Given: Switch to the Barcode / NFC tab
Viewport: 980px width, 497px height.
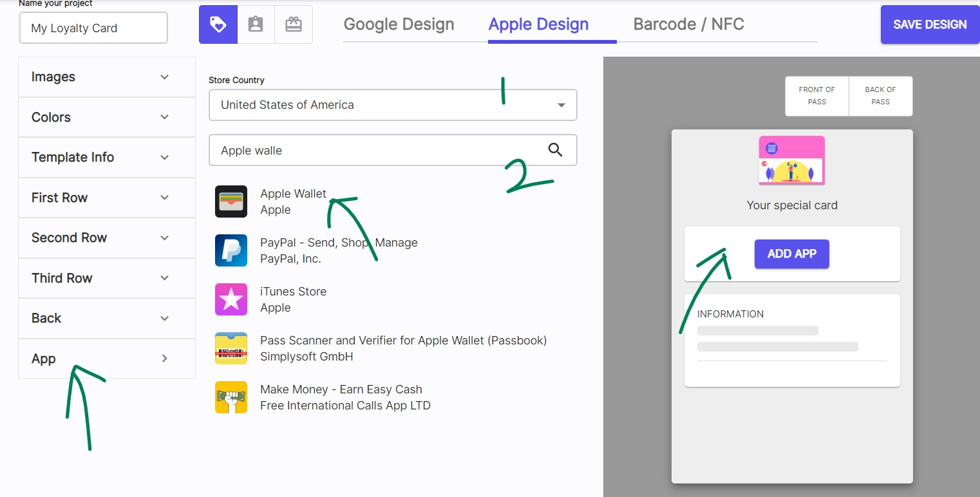Looking at the screenshot, I should point(688,24).
